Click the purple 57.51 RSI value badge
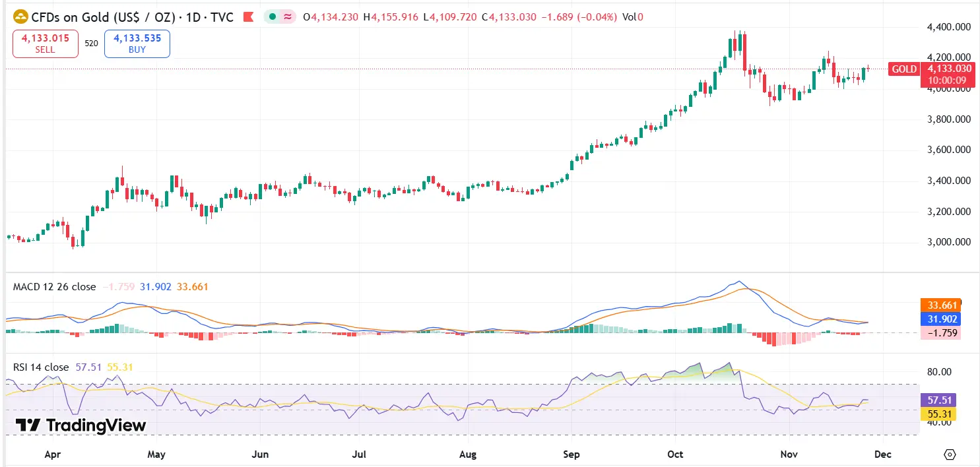The width and height of the screenshot is (980, 467). 938,400
